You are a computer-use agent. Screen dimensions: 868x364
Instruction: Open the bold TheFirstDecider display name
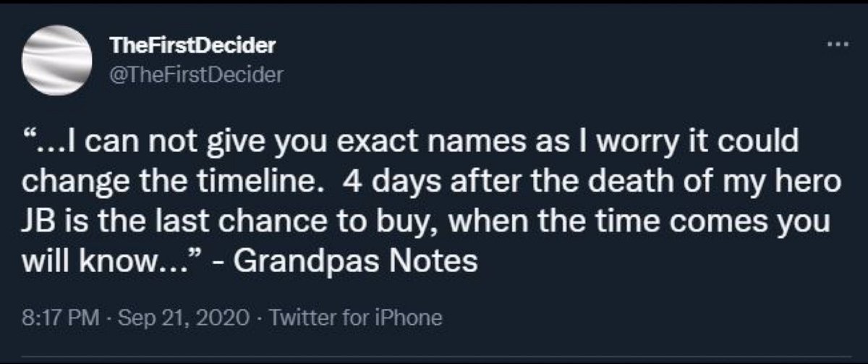[193, 47]
